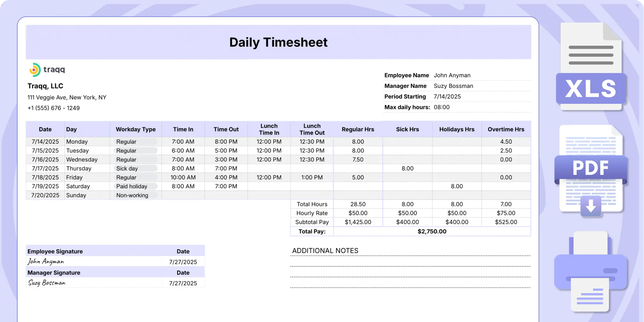Click the printer icon
The height and width of the screenshot is (322, 644).
click(x=590, y=272)
